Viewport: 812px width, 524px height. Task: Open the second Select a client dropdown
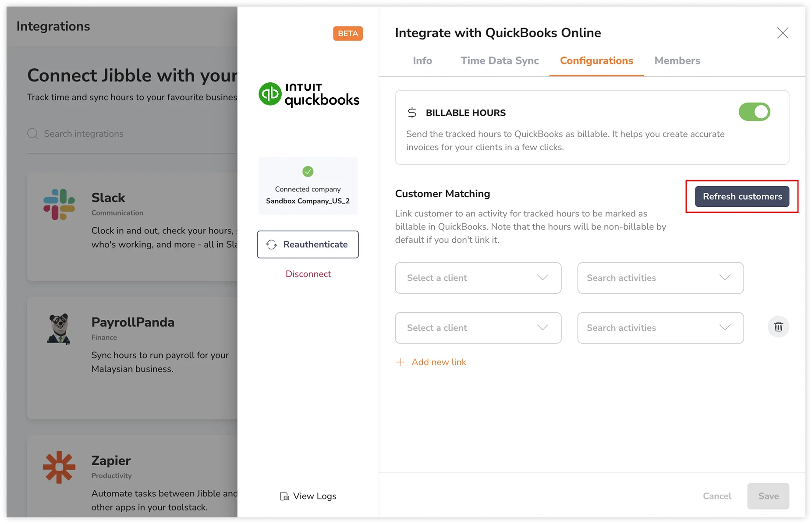pos(478,328)
